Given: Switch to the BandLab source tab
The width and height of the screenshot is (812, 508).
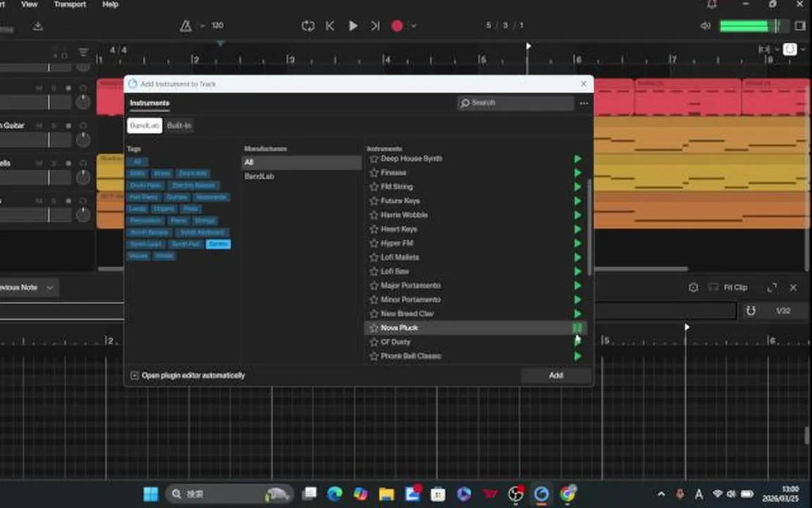Looking at the screenshot, I should 144,126.
